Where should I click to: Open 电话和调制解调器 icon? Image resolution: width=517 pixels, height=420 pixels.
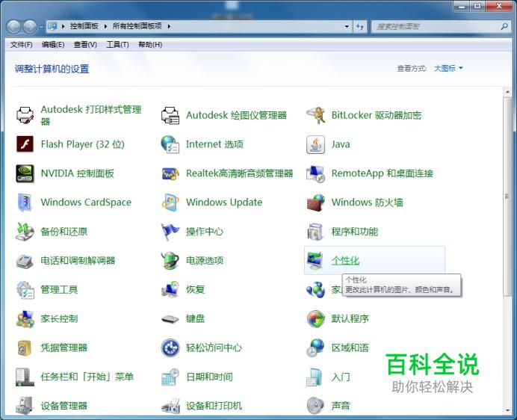pyautogui.click(x=25, y=261)
